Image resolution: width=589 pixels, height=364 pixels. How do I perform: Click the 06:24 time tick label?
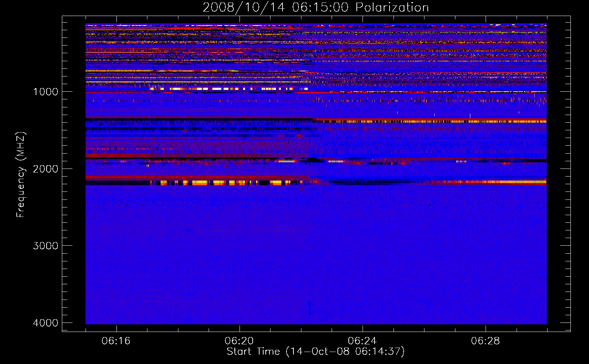tap(362, 341)
